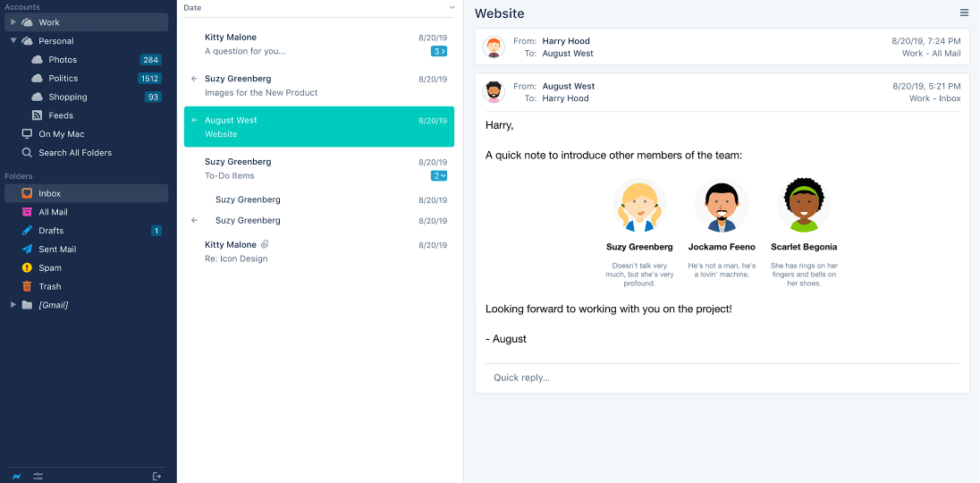Click the Personal account cloud icon
Screen dimensions: 980x483
27,41
